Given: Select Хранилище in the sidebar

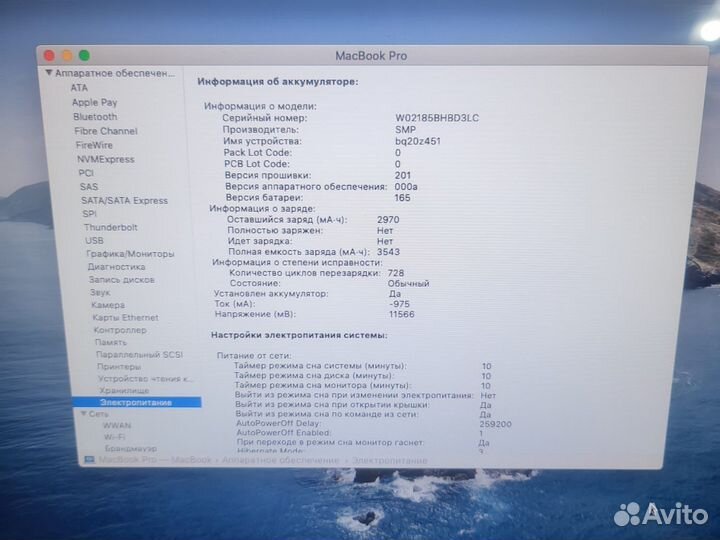Looking at the screenshot, I should click(124, 390).
